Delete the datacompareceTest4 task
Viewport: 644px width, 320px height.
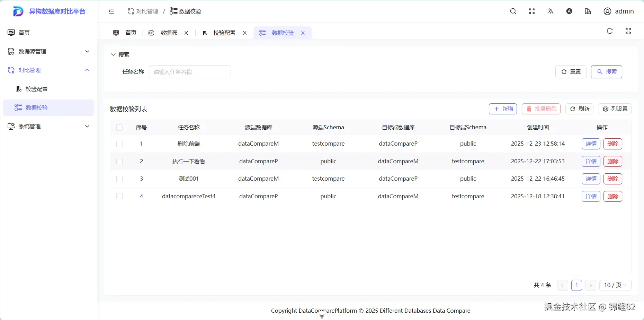pyautogui.click(x=613, y=197)
